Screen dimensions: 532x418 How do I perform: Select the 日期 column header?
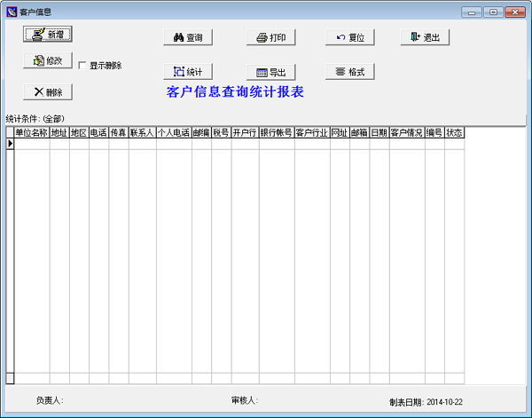point(379,132)
